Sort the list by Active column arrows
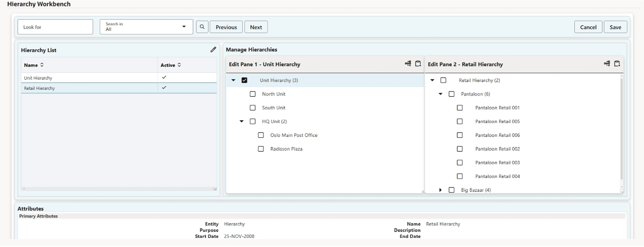The height and width of the screenshot is (247, 644). point(179,65)
